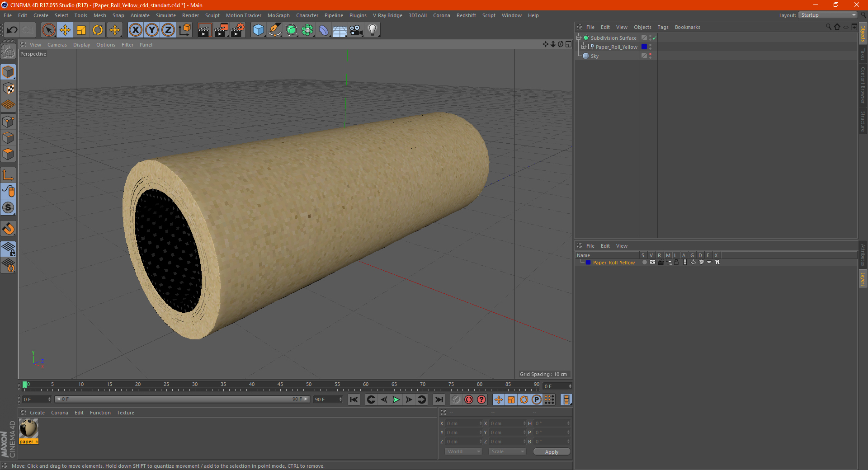The width and height of the screenshot is (868, 470).
Task: Switch to Points mode
Action: click(8, 122)
